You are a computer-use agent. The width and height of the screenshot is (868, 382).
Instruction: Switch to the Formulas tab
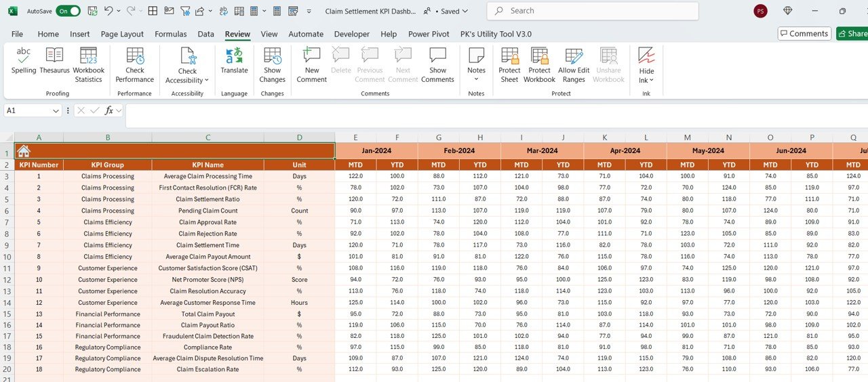[x=170, y=34]
